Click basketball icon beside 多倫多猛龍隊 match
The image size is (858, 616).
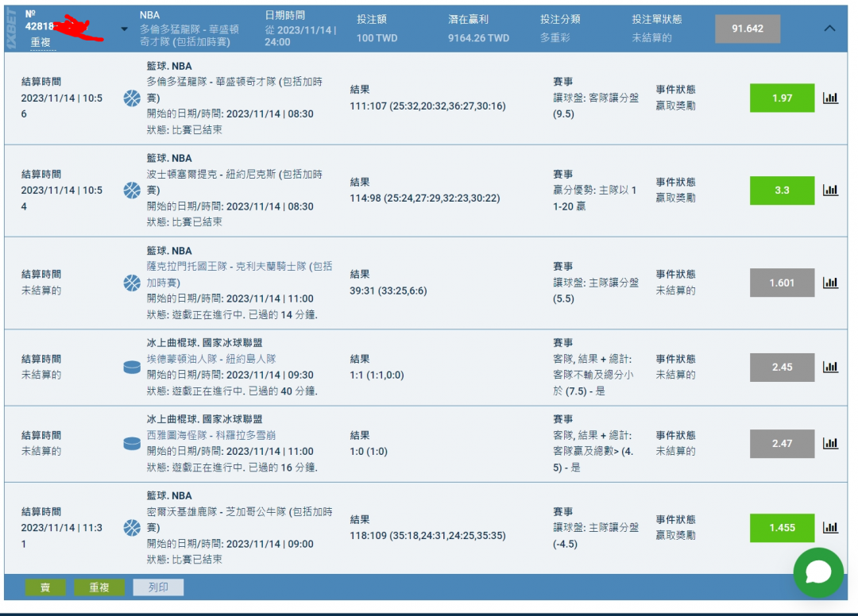click(132, 98)
